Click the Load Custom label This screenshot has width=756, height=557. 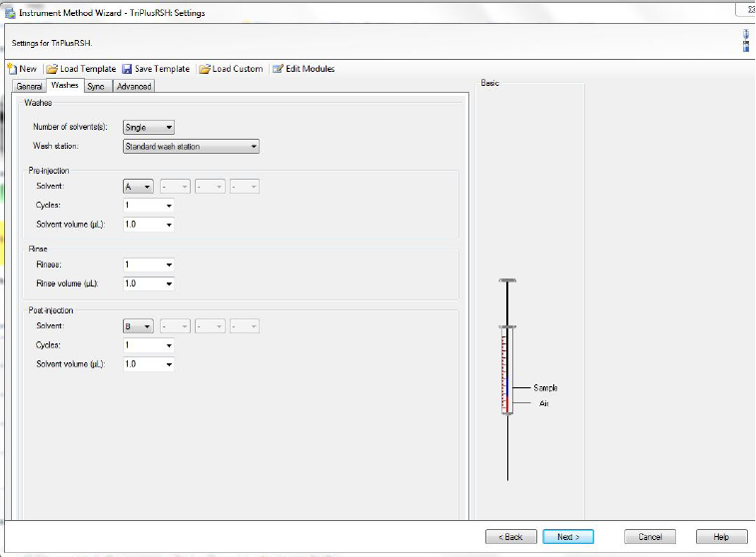pos(238,69)
